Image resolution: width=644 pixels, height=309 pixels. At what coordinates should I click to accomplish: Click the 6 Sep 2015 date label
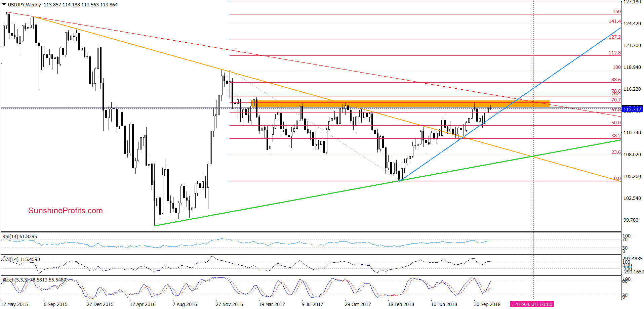(x=55, y=304)
